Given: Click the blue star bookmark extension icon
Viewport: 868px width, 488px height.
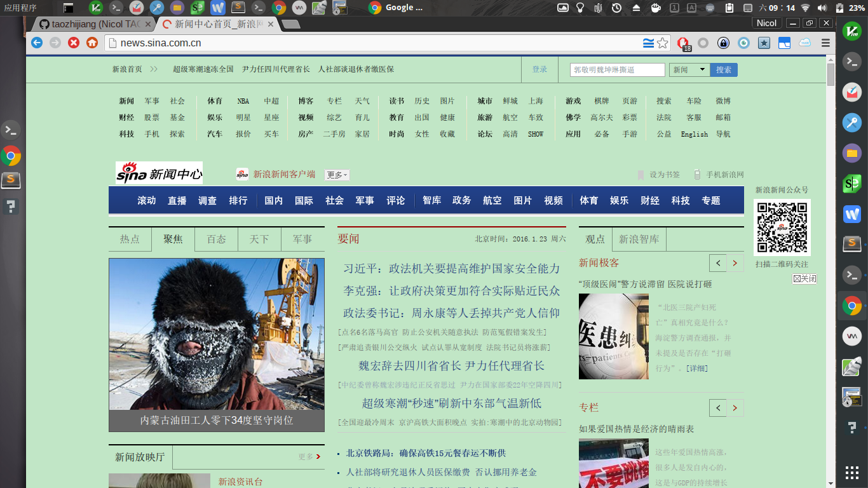Looking at the screenshot, I should [x=764, y=43].
